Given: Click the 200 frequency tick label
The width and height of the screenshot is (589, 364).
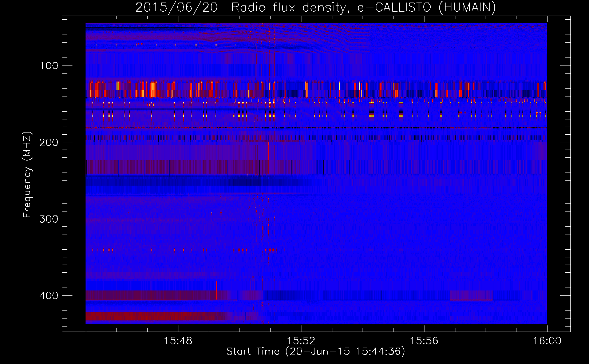Looking at the screenshot, I should 49,142.
